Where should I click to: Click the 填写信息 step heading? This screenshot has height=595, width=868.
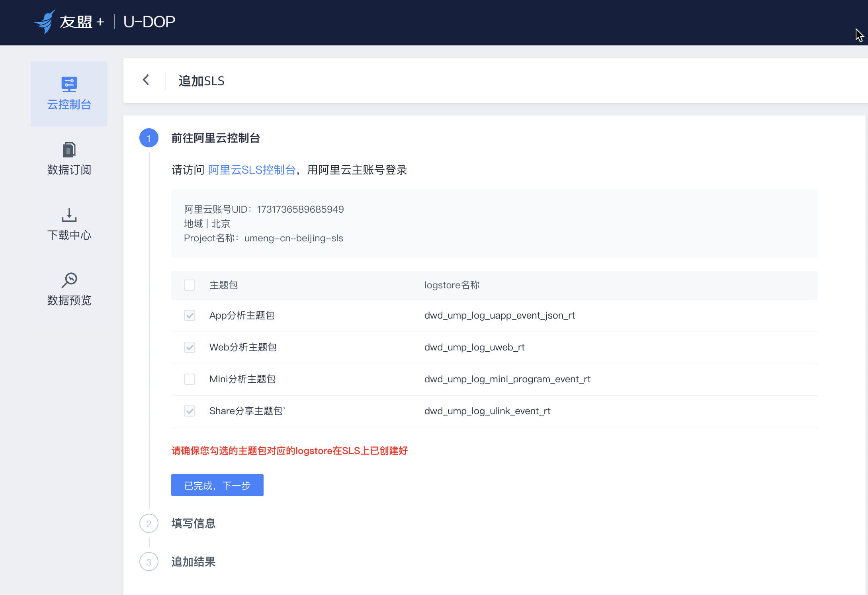coord(194,523)
